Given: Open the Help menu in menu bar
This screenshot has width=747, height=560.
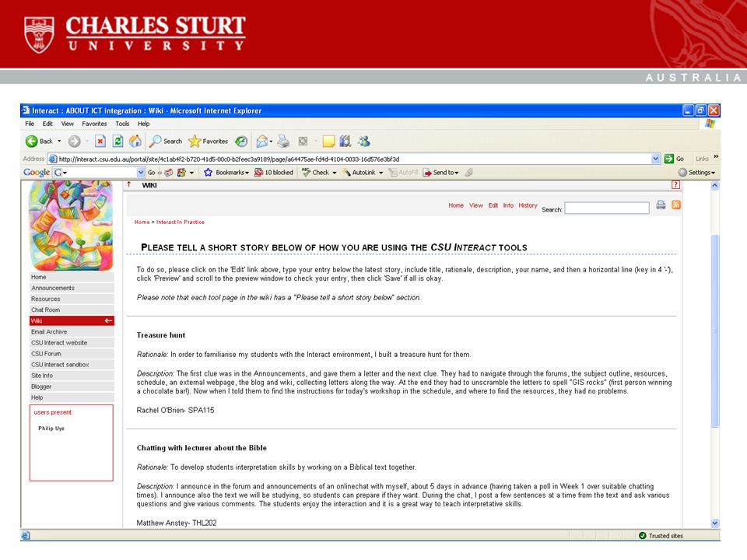Looking at the screenshot, I should 143,124.
